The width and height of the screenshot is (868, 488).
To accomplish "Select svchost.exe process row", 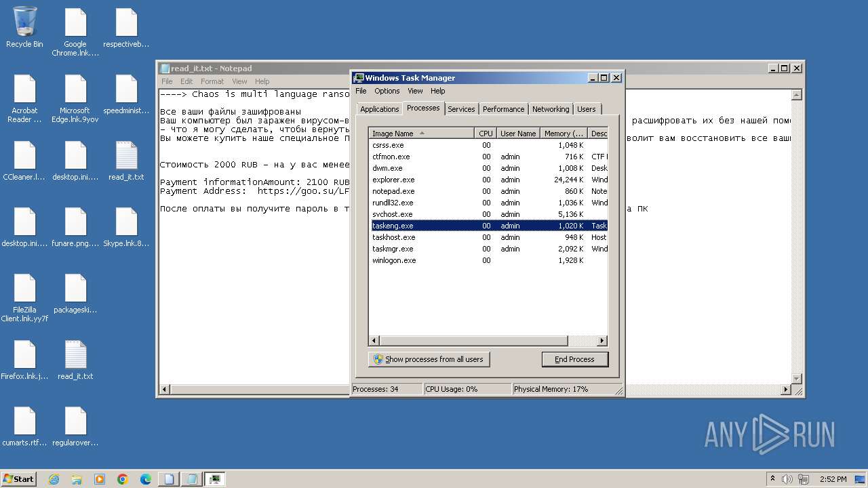I will pos(488,214).
